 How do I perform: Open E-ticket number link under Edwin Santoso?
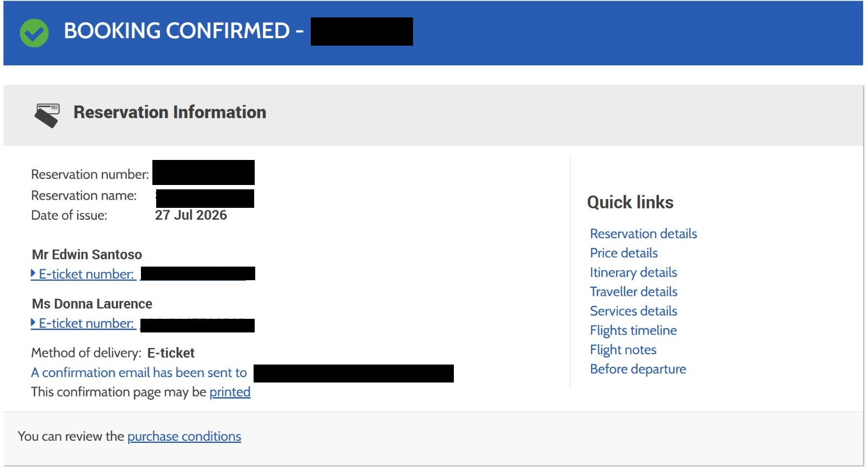tap(86, 274)
